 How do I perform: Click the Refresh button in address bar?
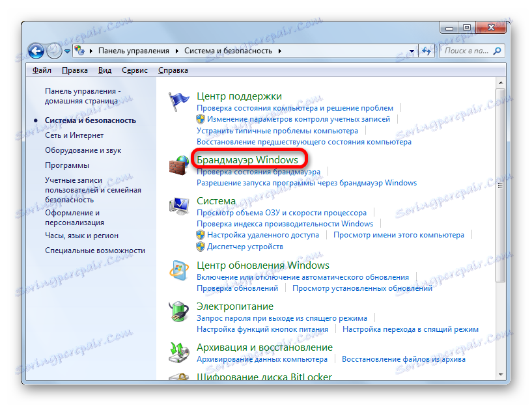pyautogui.click(x=427, y=51)
